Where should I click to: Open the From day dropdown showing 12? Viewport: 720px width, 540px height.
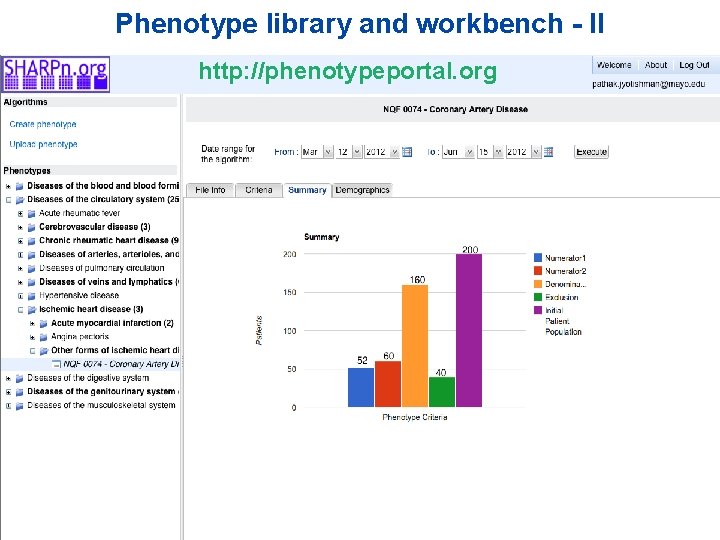349,152
